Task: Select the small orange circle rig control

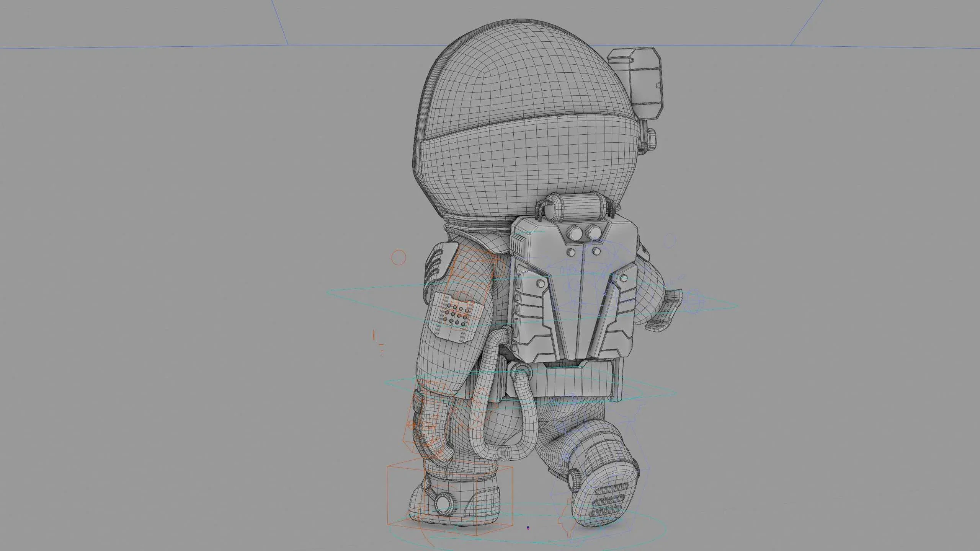Action: pos(399,258)
